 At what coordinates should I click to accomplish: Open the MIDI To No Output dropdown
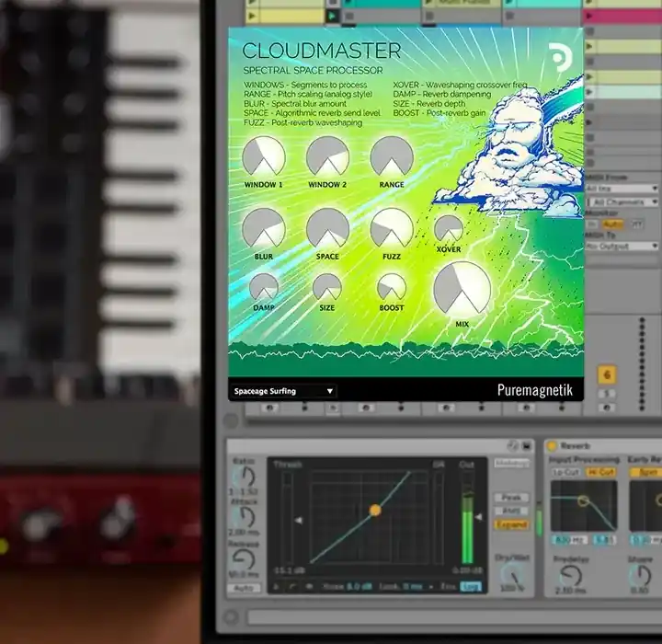[x=622, y=246]
